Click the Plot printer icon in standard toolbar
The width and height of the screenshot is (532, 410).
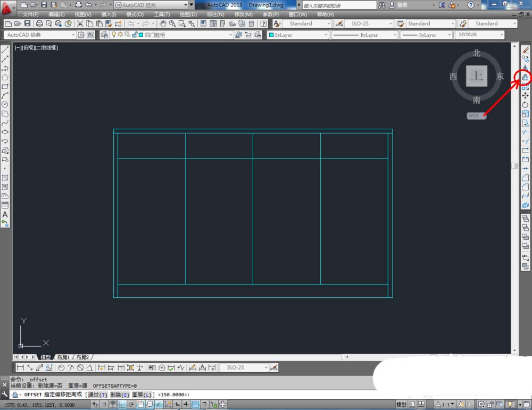click(x=39, y=24)
